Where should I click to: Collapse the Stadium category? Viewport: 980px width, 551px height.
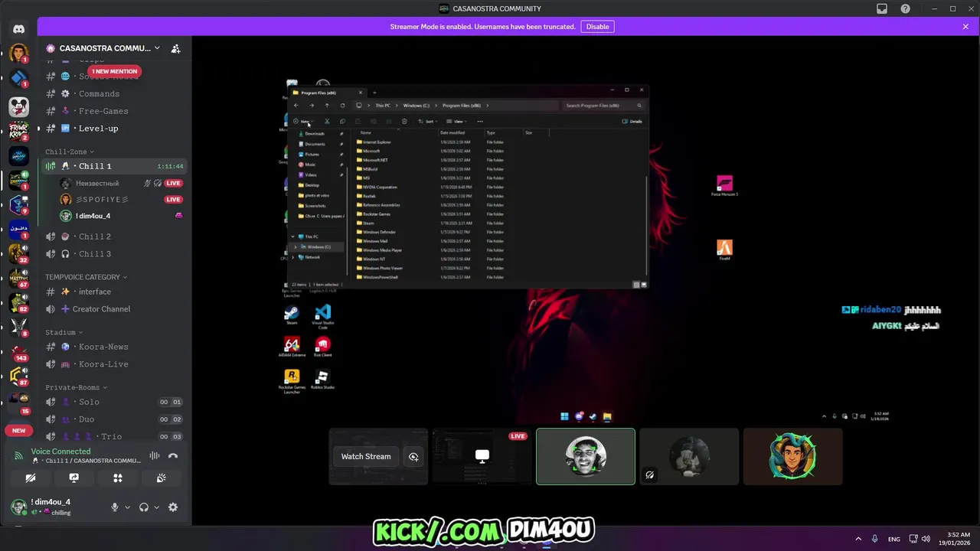click(64, 332)
